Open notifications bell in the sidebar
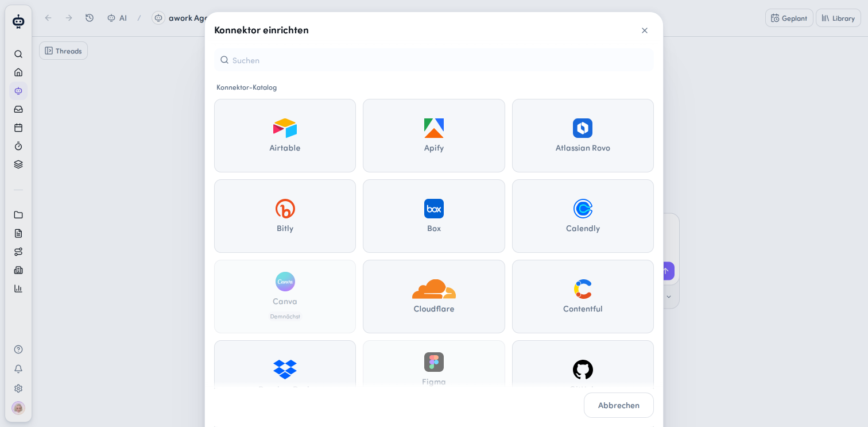The height and width of the screenshot is (427, 868). [x=18, y=369]
